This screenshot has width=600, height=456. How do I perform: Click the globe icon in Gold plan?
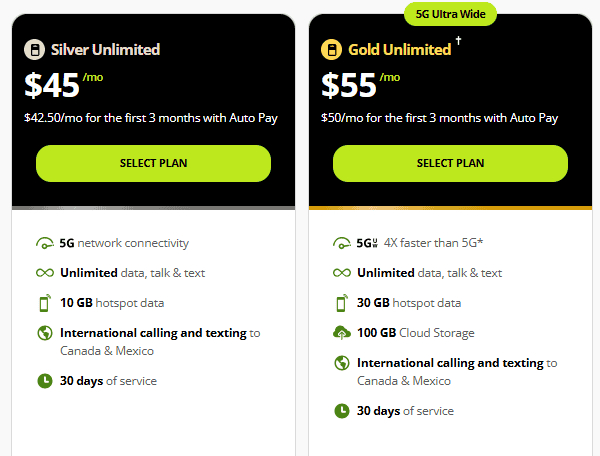tap(341, 363)
